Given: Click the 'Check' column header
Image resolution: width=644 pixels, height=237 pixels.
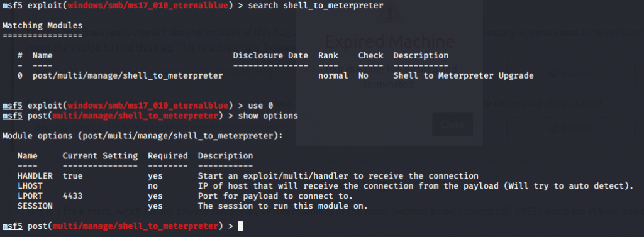Looking at the screenshot, I should coord(370,55).
